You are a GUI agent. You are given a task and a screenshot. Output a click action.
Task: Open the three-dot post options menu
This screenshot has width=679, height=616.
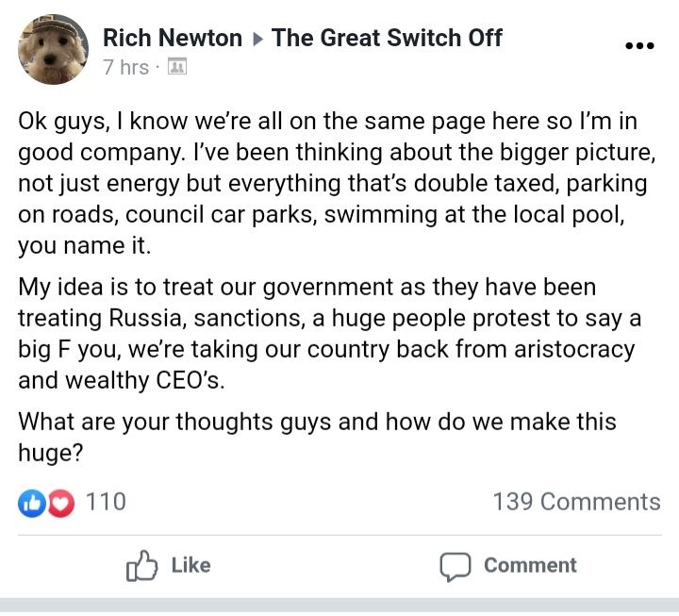(639, 46)
